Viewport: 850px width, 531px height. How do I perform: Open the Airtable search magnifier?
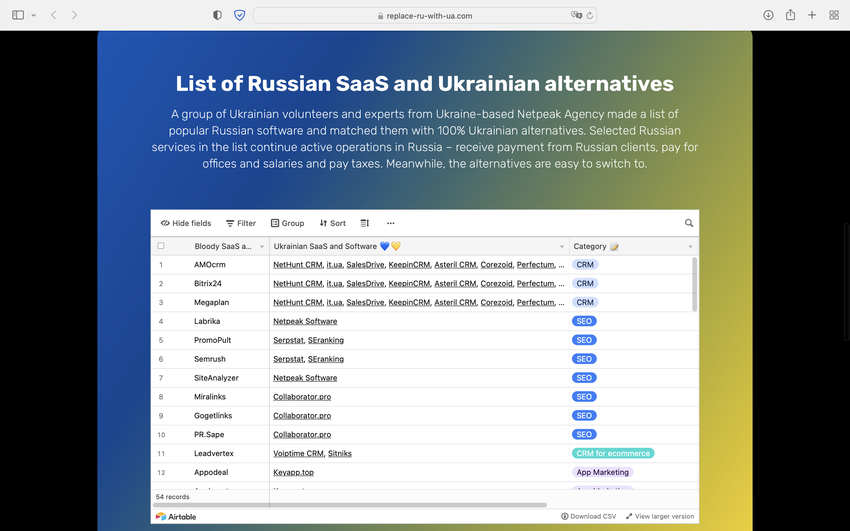(689, 223)
